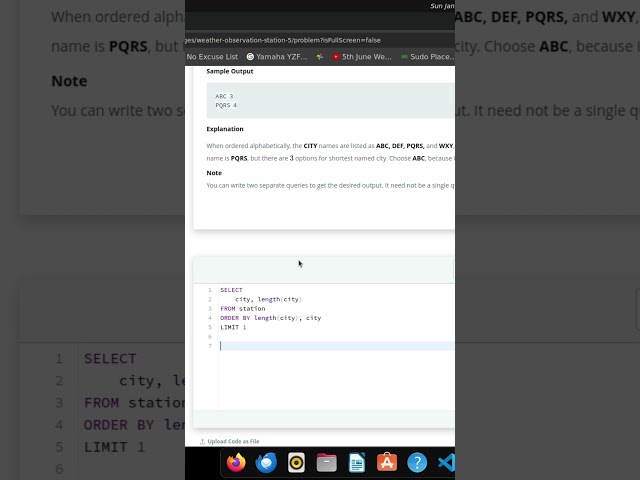640x480 pixels.
Task: Click line number 6 in editor gutter
Action: [x=210, y=337]
